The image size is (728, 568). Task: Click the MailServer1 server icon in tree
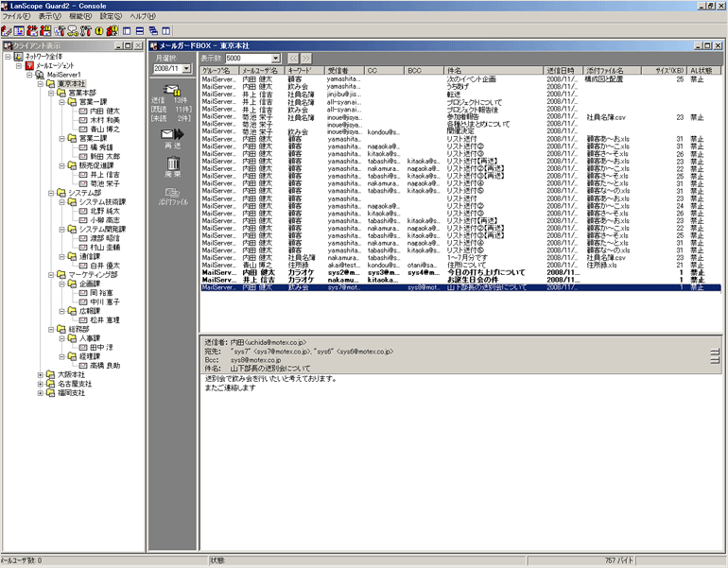coord(40,75)
